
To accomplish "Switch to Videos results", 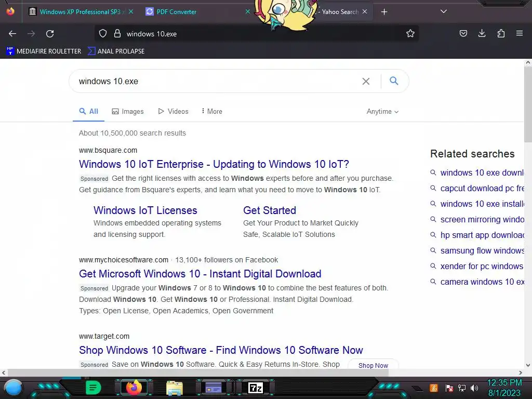I will 173,111.
